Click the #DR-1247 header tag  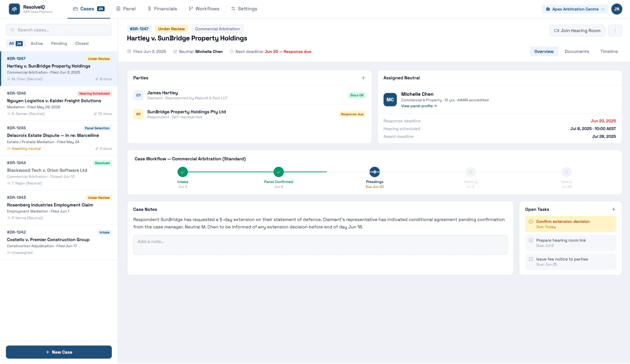[139, 29]
